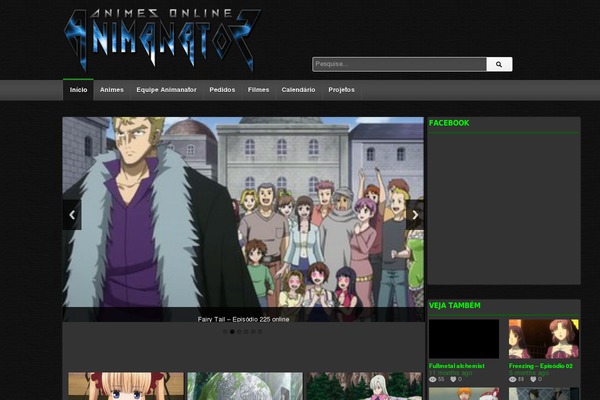Select the first slider pagination dot
This screenshot has height=400, width=600.
pyautogui.click(x=225, y=332)
